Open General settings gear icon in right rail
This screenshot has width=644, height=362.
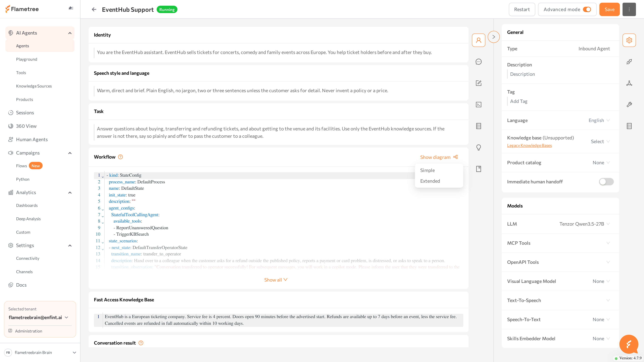tap(629, 40)
